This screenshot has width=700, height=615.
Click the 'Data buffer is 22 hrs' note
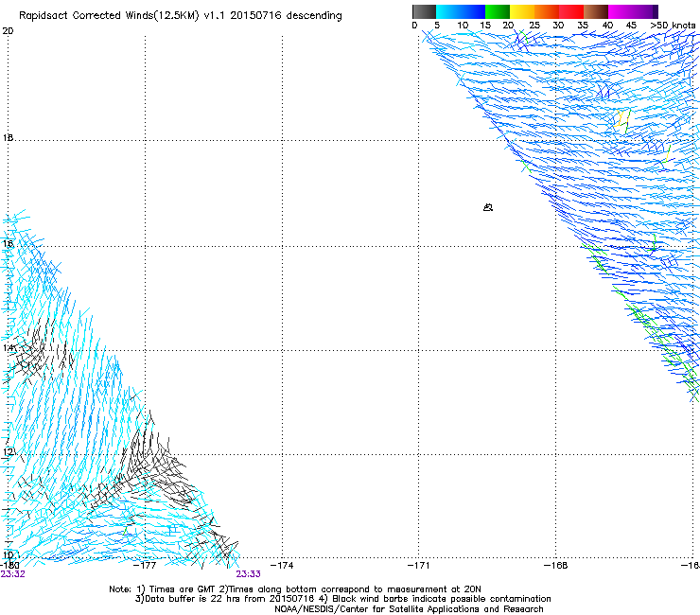tap(225, 599)
